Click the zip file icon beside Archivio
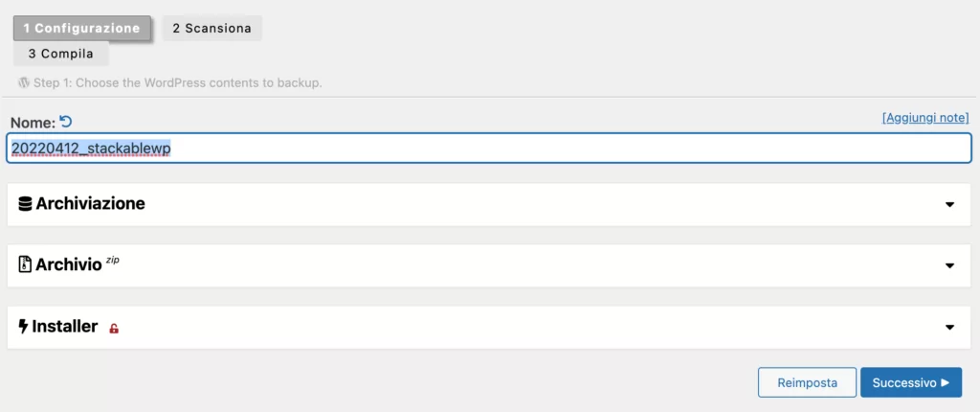980x412 pixels. (x=25, y=264)
